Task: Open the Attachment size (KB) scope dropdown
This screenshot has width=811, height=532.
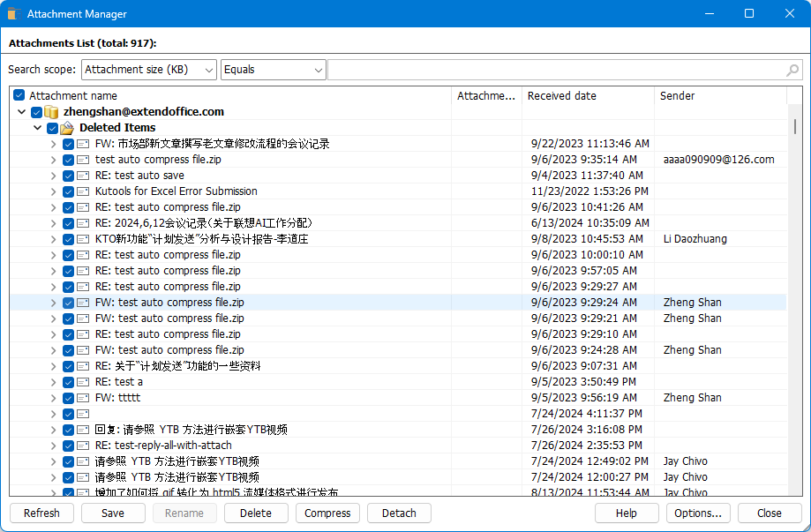Action: click(x=208, y=69)
